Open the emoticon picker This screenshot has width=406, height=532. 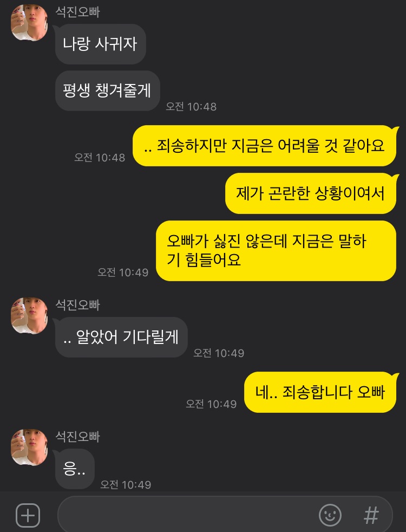point(330,515)
